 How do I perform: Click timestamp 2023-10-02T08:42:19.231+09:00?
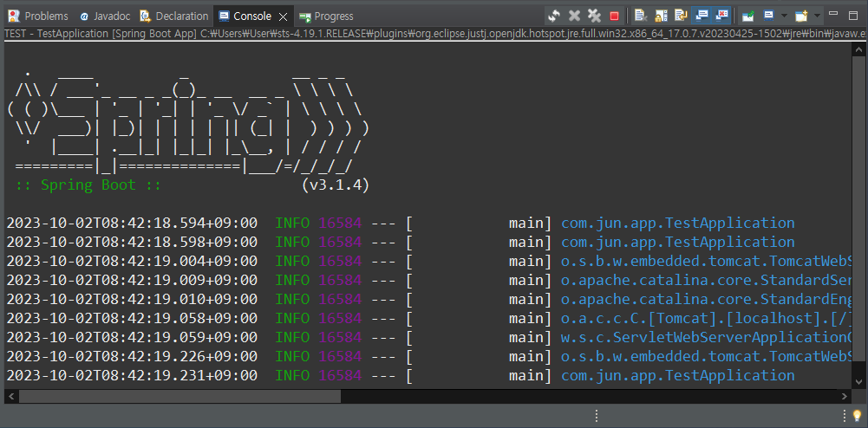tap(133, 375)
